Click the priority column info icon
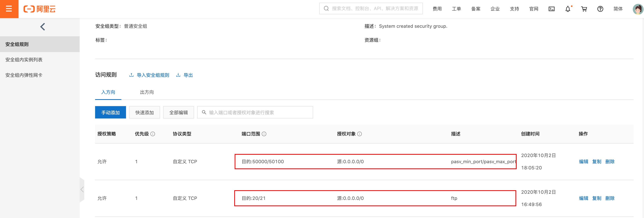Viewport: 644px width, 218px height. 153,134
